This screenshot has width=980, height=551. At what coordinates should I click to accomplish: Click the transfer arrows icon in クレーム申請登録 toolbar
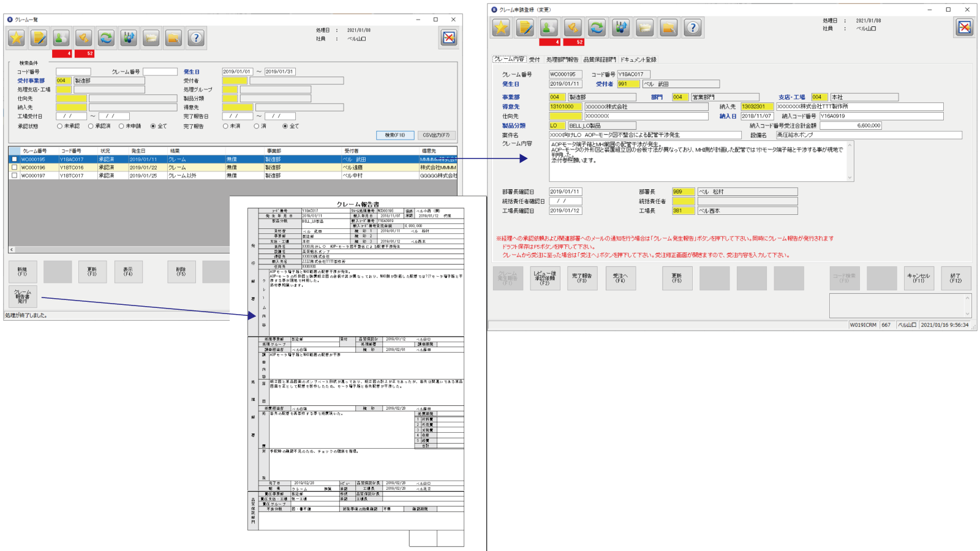point(621,28)
